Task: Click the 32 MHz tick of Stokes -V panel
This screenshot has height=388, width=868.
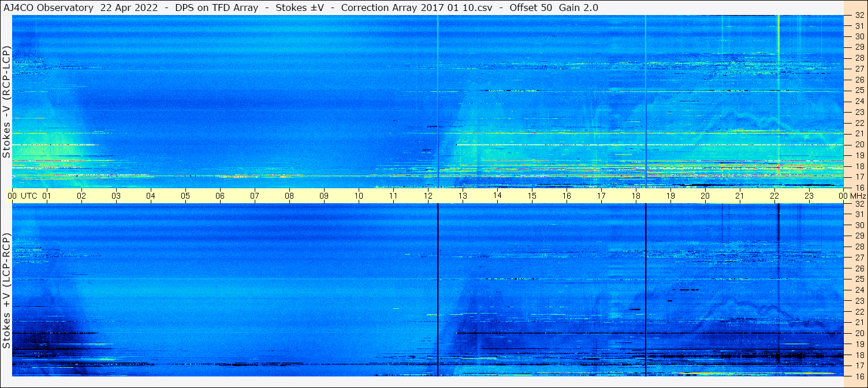Action: click(x=859, y=16)
